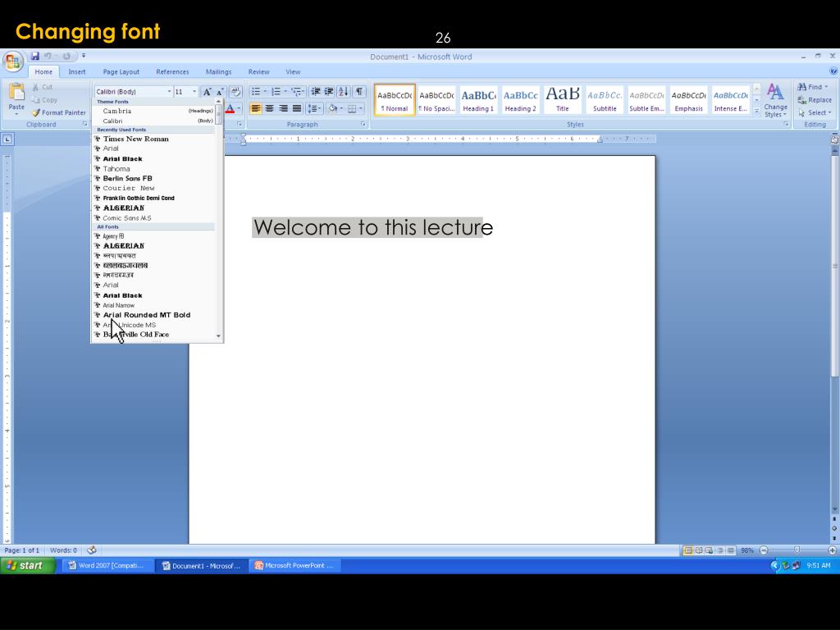Image resolution: width=840 pixels, height=630 pixels.
Task: Sort paragraph text with A-Z icon
Action: (343, 92)
